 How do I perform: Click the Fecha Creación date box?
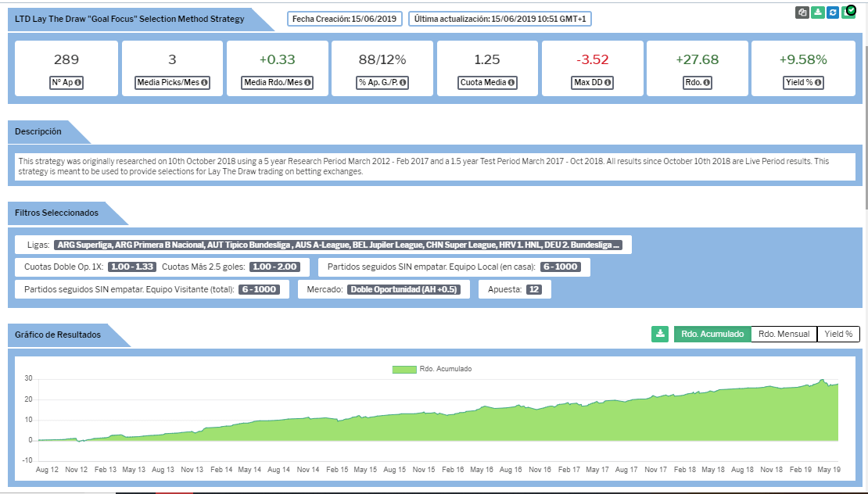pos(344,19)
